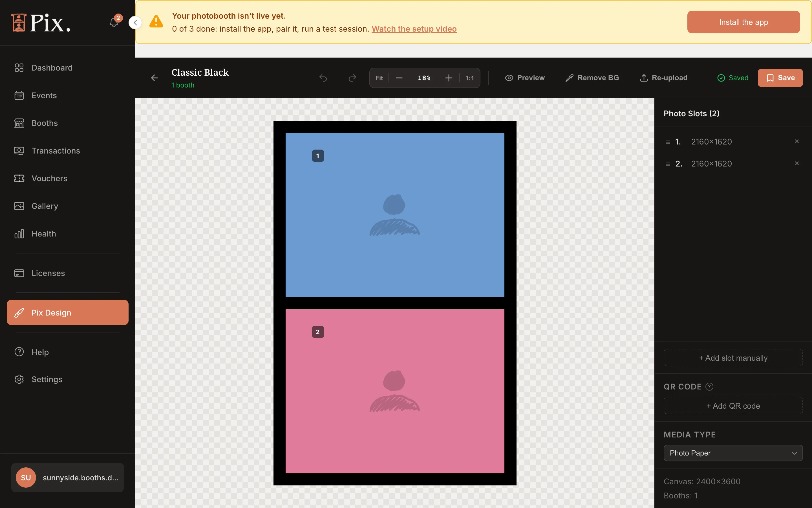Open the Help page
812x508 pixels.
pyautogui.click(x=67, y=352)
